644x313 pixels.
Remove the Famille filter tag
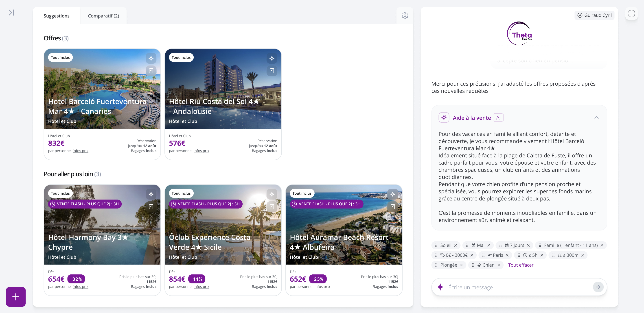[x=602, y=245]
